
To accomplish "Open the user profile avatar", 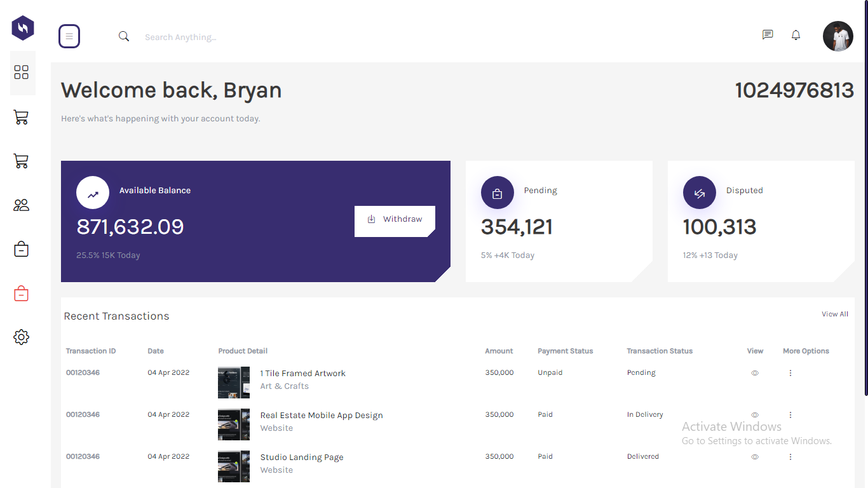I will point(838,36).
